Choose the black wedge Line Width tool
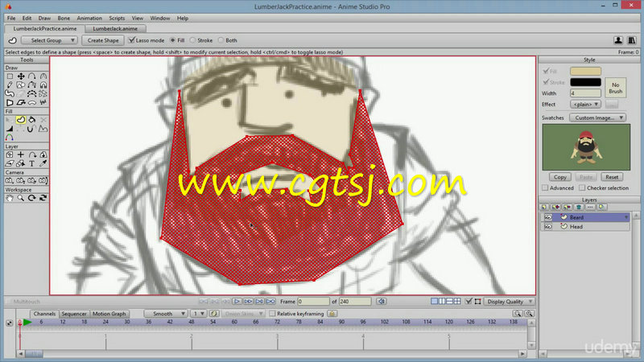The width and height of the screenshot is (644, 362). [x=10, y=129]
